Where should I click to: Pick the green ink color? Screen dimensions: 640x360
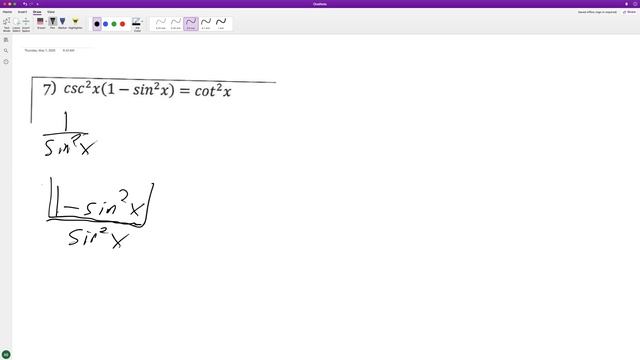114,24
